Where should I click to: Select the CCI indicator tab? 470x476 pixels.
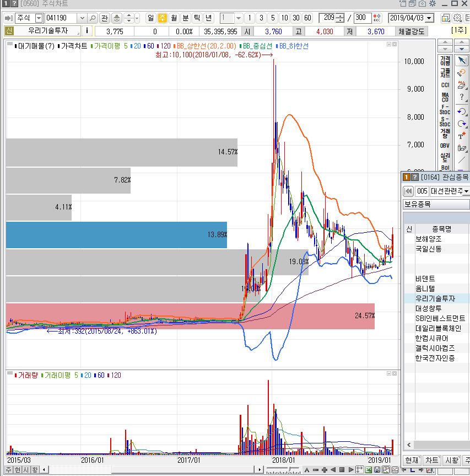(x=445, y=85)
